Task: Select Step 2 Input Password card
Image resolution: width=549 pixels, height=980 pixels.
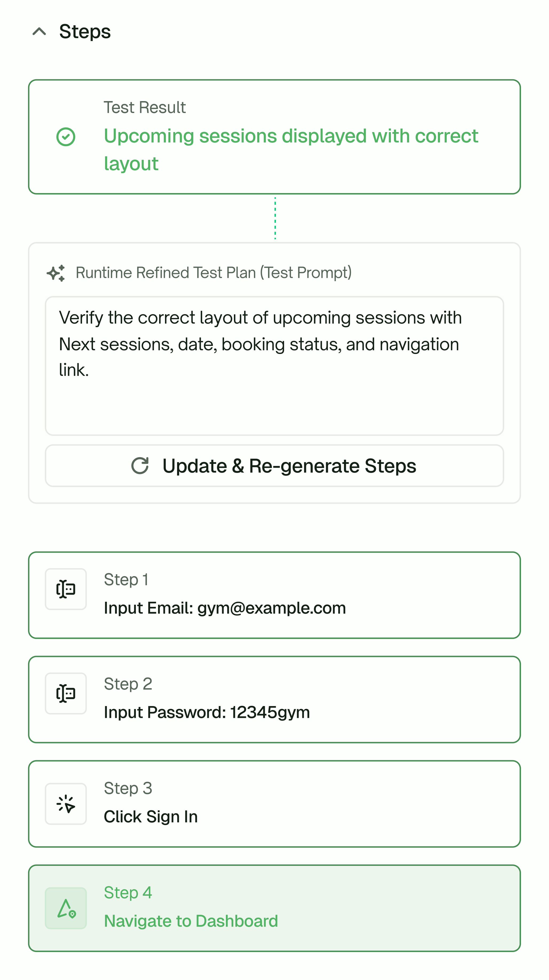Action: coord(274,699)
